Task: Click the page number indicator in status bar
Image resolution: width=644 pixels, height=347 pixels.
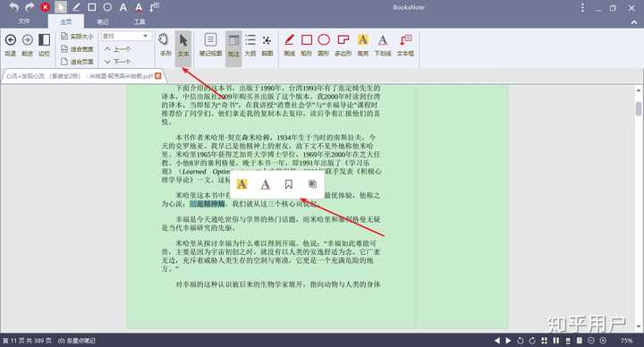Action: [27, 341]
